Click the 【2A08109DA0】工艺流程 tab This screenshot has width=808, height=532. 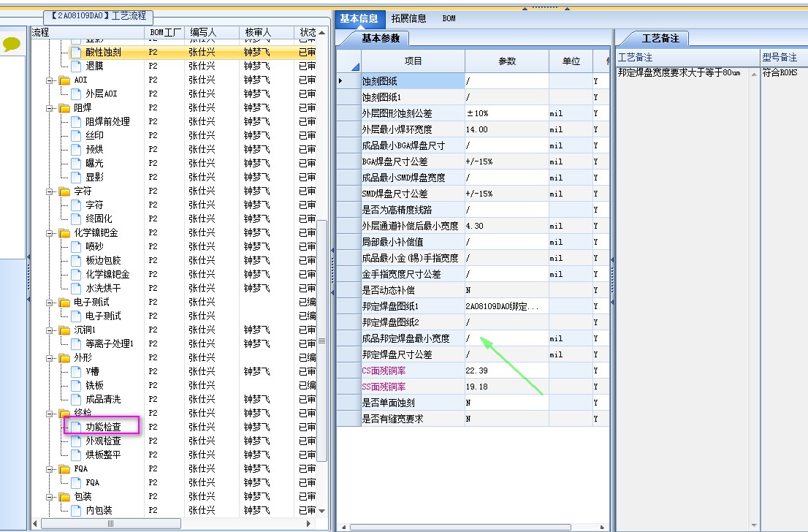tap(99, 16)
